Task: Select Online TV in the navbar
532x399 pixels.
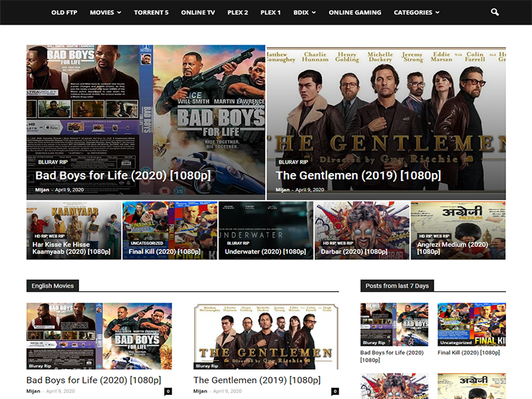Action: (x=198, y=13)
